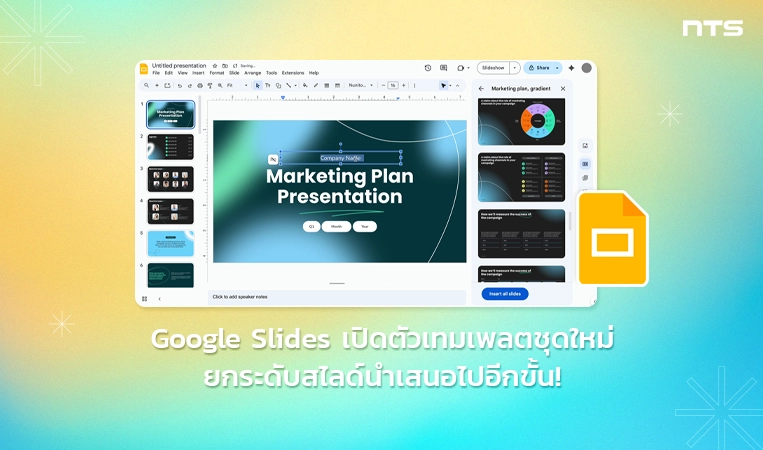This screenshot has width=763, height=450.
Task: Click the font size field
Action: pyautogui.click(x=393, y=85)
